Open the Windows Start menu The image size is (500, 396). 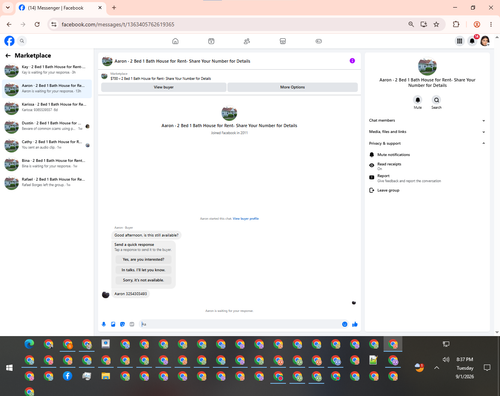[x=9, y=367]
